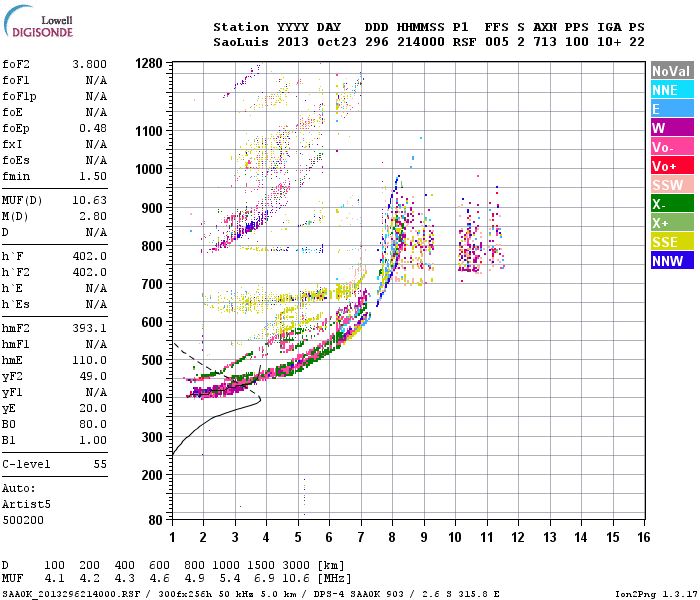Image resolution: width=700 pixels, height=600 pixels.
Task: Select the SSW legend swatch
Action: [x=672, y=185]
